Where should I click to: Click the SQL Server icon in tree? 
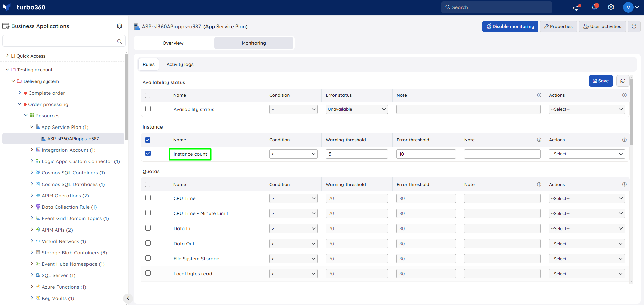point(38,275)
